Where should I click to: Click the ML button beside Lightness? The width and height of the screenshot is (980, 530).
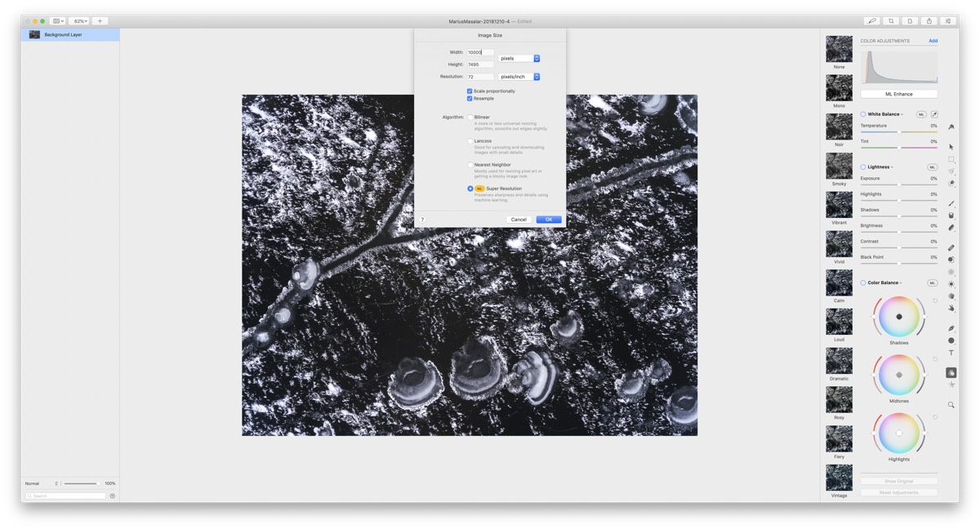pyautogui.click(x=932, y=167)
